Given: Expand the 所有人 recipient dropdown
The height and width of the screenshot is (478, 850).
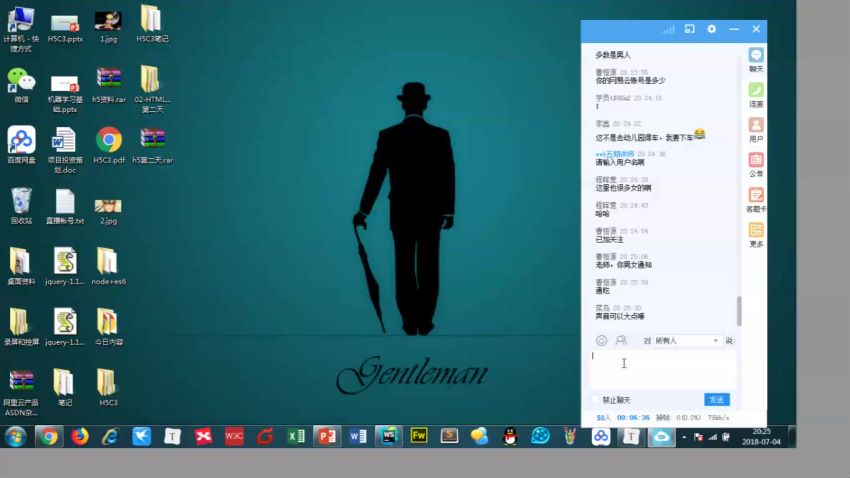Looking at the screenshot, I should click(x=715, y=341).
